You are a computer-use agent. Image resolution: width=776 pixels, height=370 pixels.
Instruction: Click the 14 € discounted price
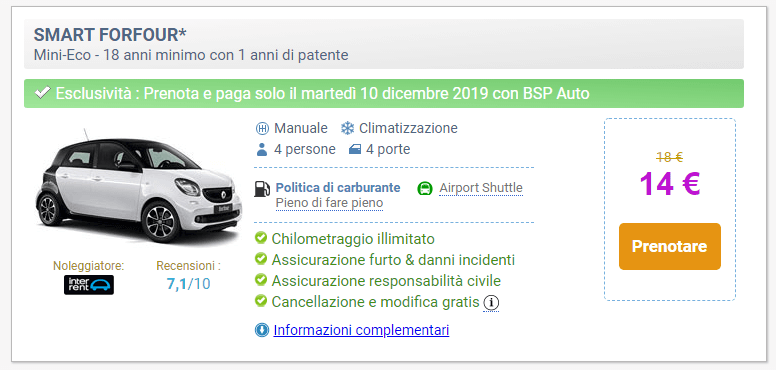coord(670,184)
